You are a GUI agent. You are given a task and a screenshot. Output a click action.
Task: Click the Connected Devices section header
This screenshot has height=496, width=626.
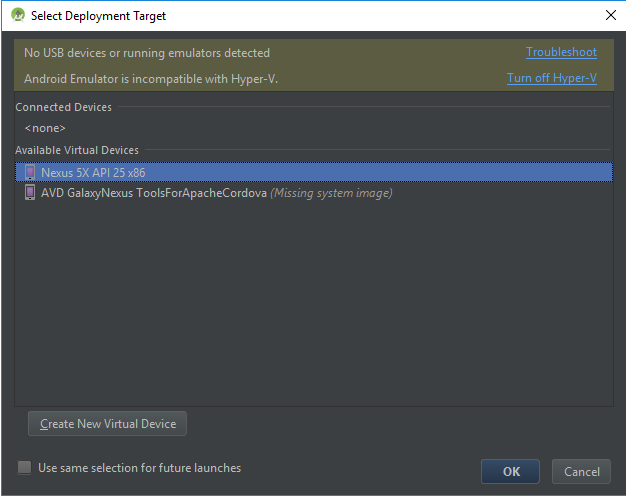[x=63, y=107]
